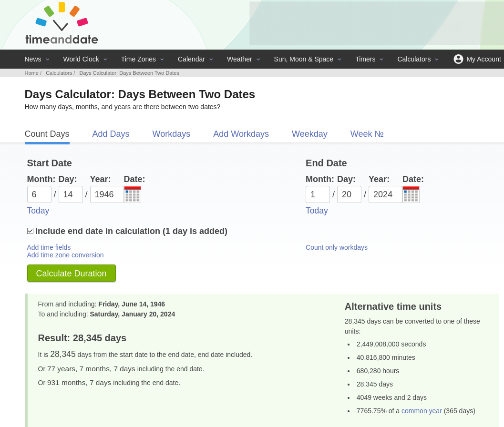504x427 pixels.
Task: Open the My Account link
Action: click(483, 59)
